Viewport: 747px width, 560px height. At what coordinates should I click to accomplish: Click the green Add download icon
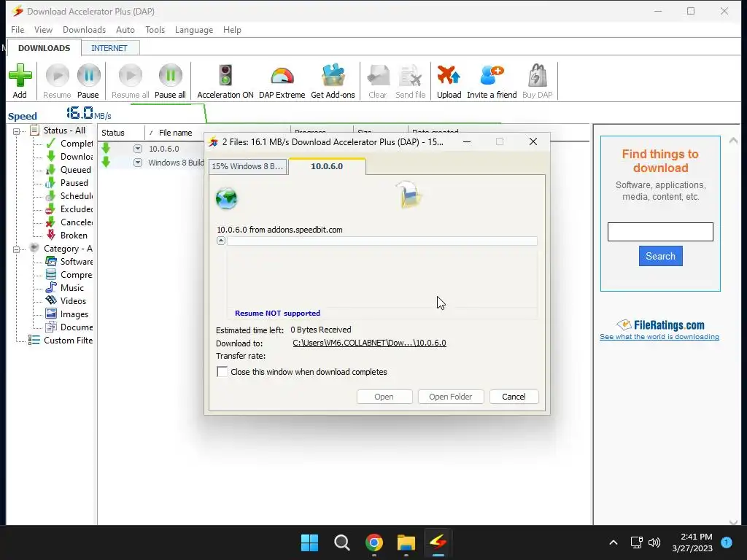tap(20, 76)
